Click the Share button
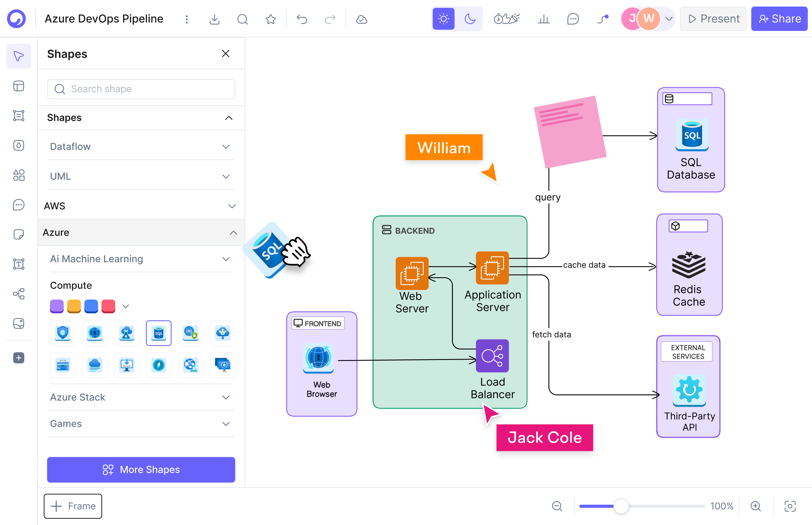This screenshot has height=525, width=812. 779,19
